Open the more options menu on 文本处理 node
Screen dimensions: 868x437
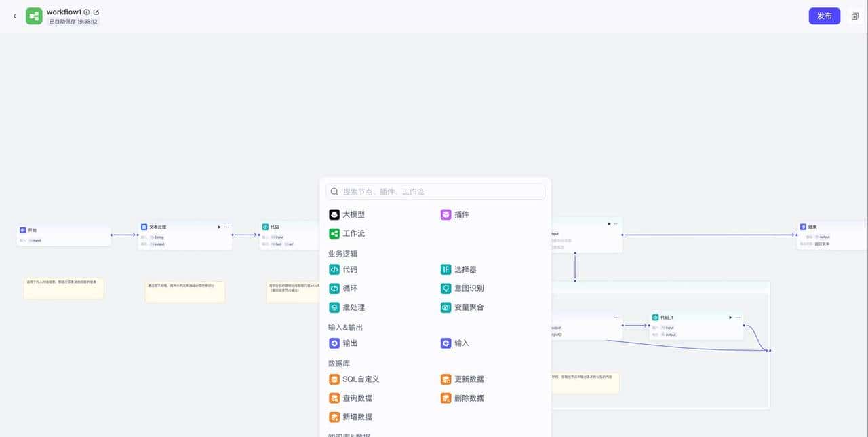point(227,227)
